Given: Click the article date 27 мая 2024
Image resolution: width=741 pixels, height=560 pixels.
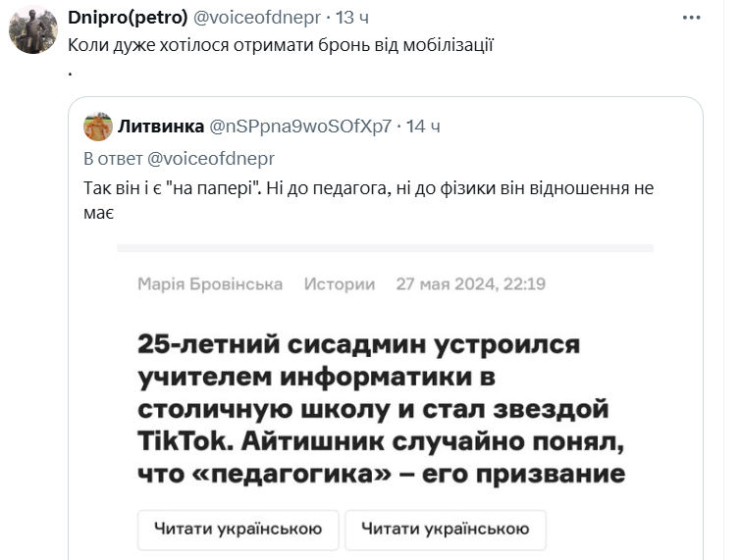Looking at the screenshot, I should tap(471, 284).
